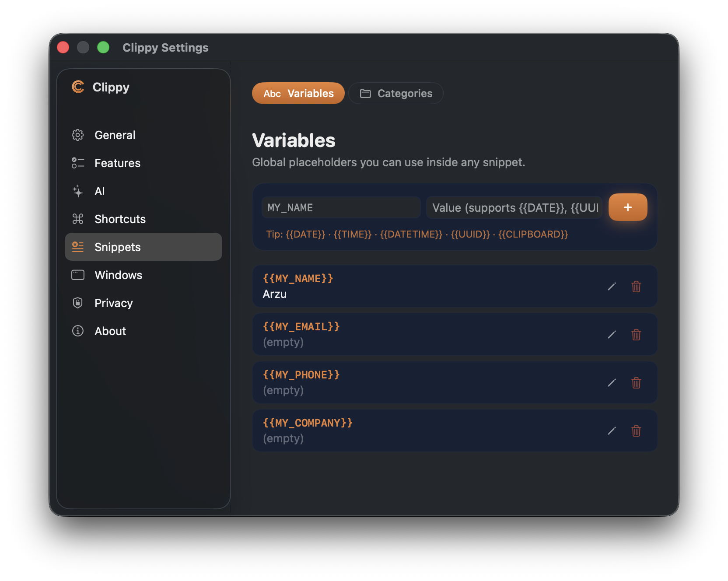The width and height of the screenshot is (728, 581).
Task: Click the {{MY_EMAIL}} variable name text
Action: pos(301,326)
